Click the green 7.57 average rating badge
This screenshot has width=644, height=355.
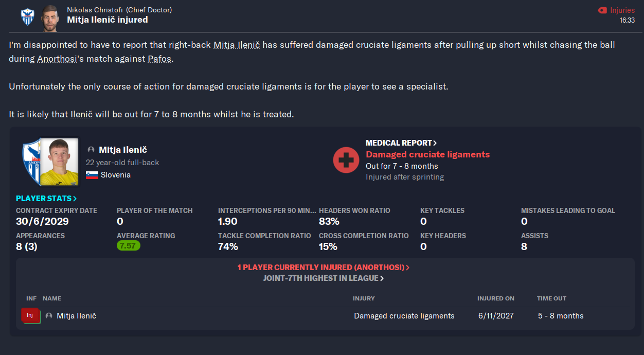[129, 246]
